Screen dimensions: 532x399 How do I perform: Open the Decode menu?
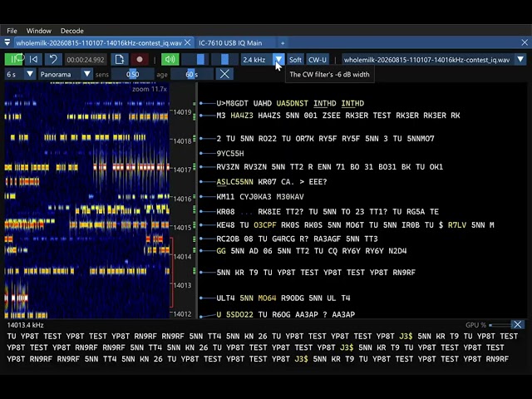point(72,31)
